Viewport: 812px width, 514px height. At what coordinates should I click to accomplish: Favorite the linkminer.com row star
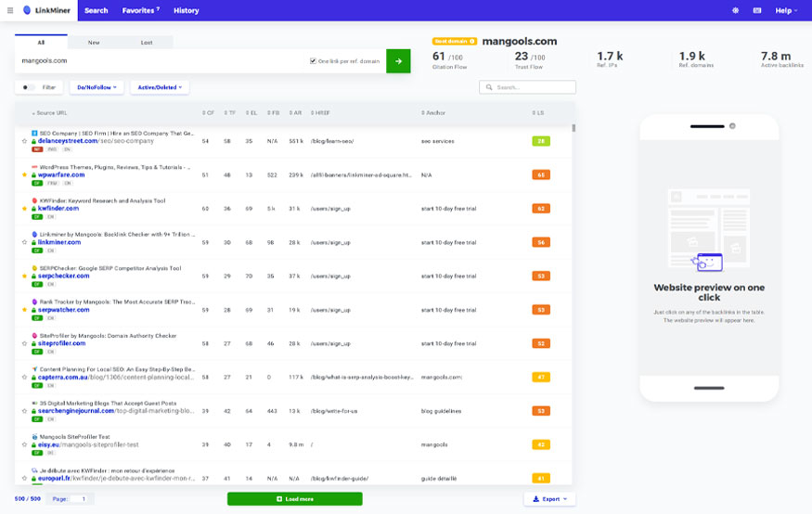pyautogui.click(x=24, y=242)
